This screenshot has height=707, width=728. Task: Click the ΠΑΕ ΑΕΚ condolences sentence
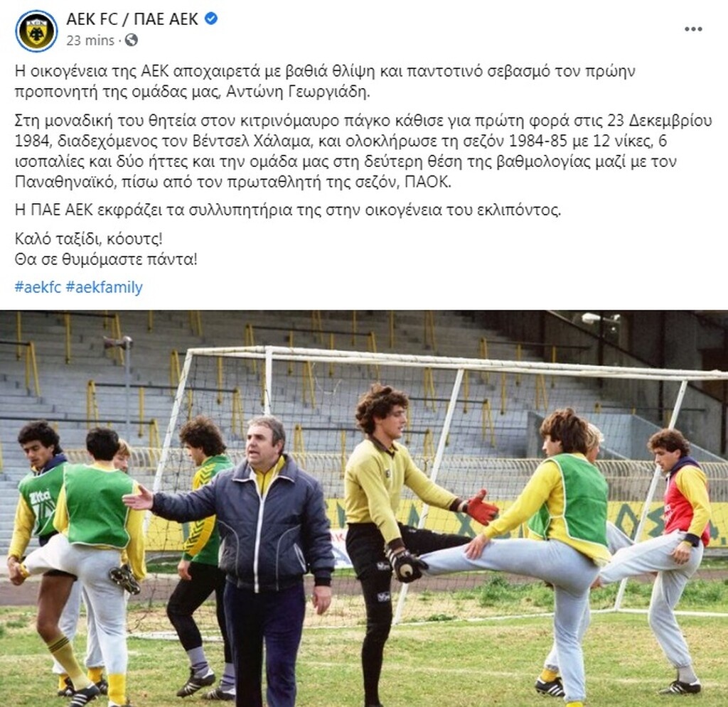click(x=288, y=210)
